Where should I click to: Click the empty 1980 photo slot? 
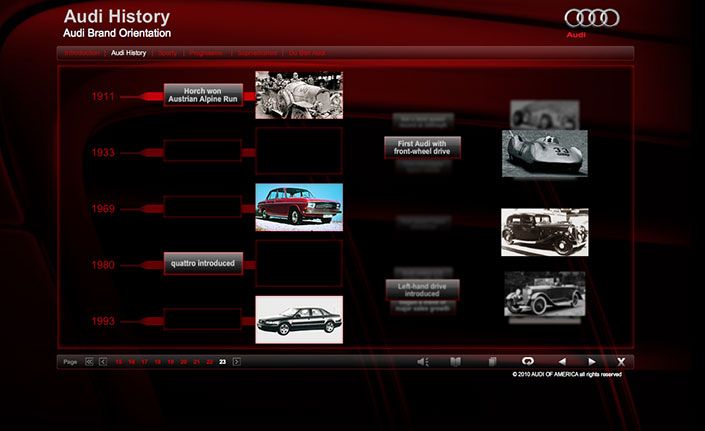pyautogui.click(x=299, y=263)
